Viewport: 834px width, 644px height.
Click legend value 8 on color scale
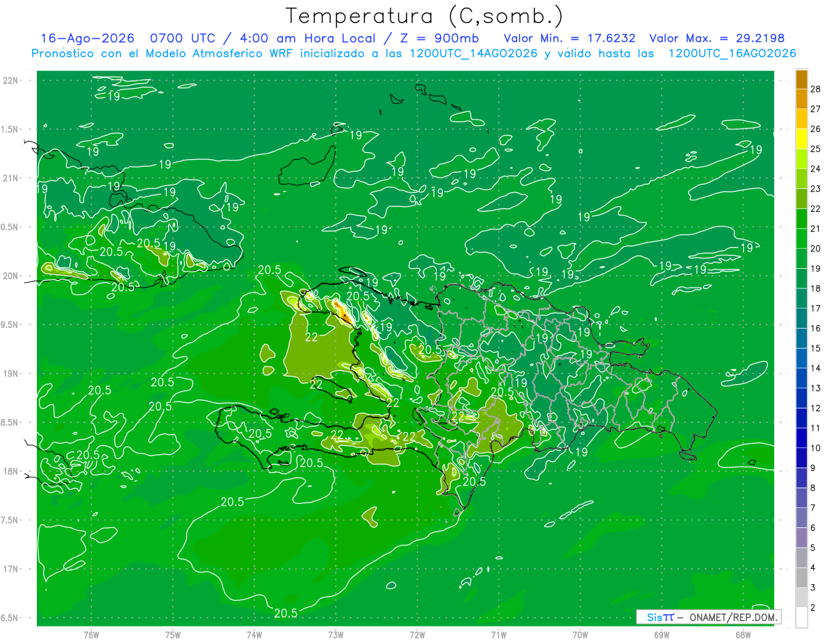coord(814,488)
